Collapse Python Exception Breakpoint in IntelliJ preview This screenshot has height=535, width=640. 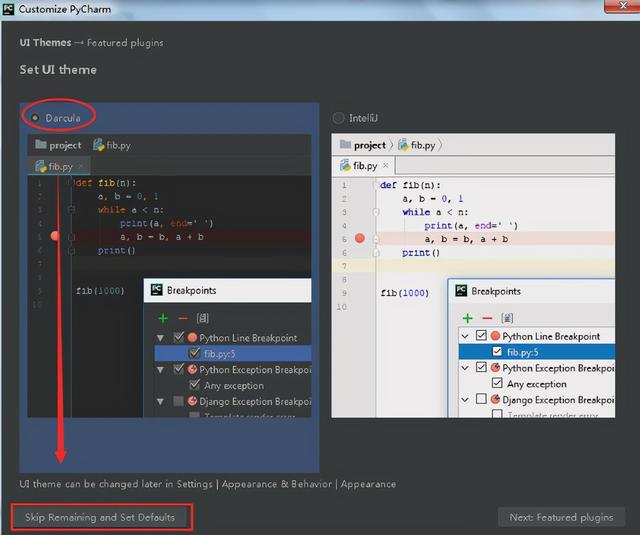[464, 368]
